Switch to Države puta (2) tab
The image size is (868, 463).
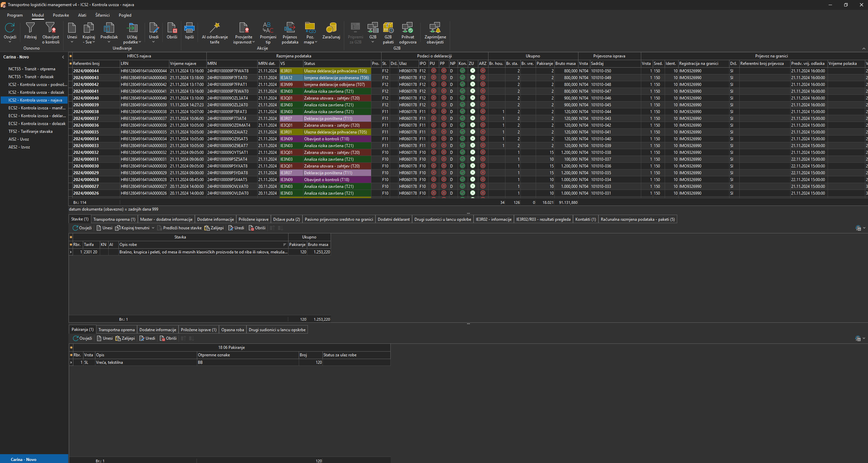pyautogui.click(x=287, y=219)
